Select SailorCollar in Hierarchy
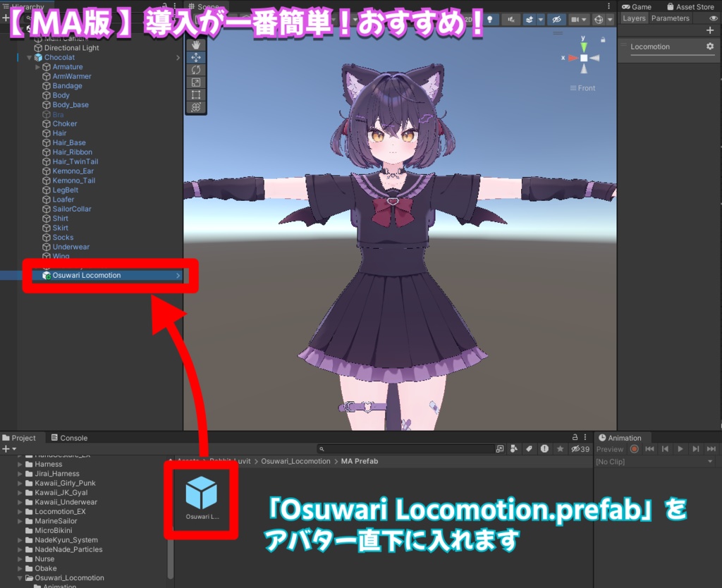 (72, 209)
